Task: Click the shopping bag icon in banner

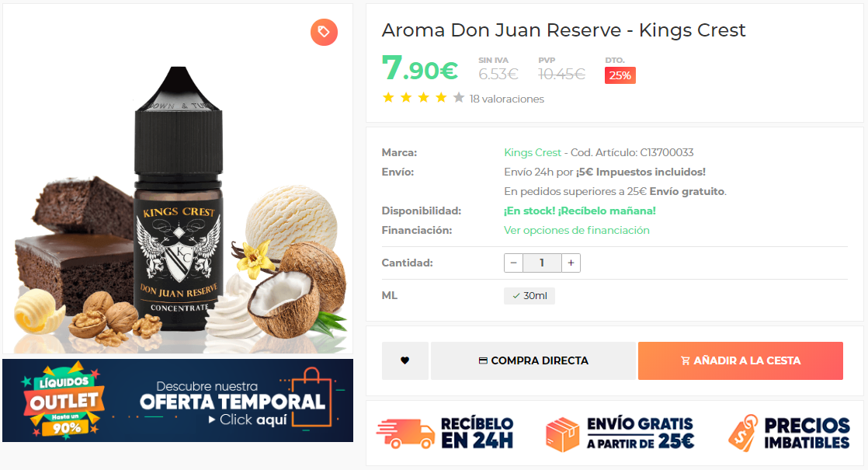Action: pos(312,399)
